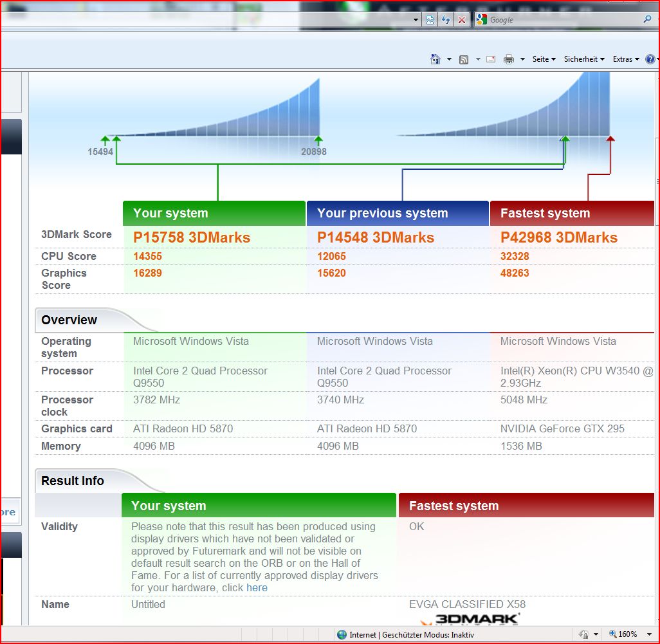
Task: Click the P15758 3DMarks score
Action: 192,237
